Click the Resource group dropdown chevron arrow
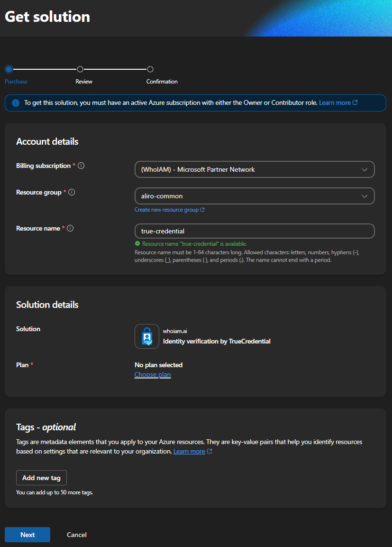The image size is (392, 547). (364, 196)
